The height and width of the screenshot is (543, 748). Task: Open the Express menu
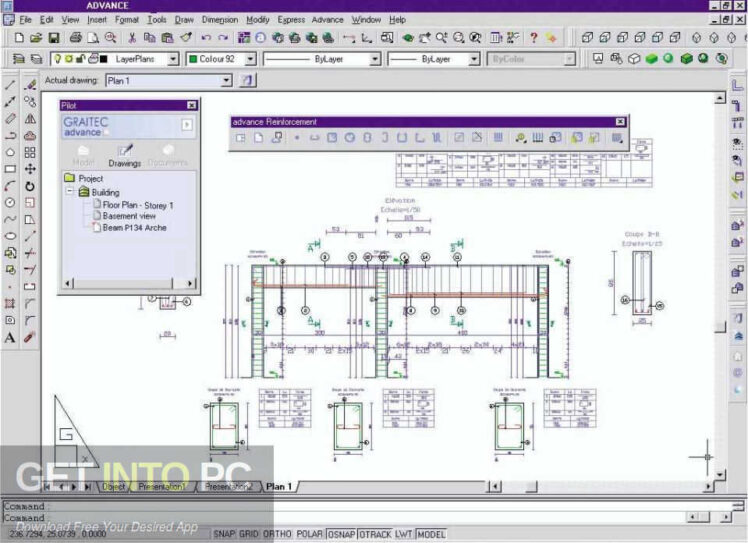[291, 20]
